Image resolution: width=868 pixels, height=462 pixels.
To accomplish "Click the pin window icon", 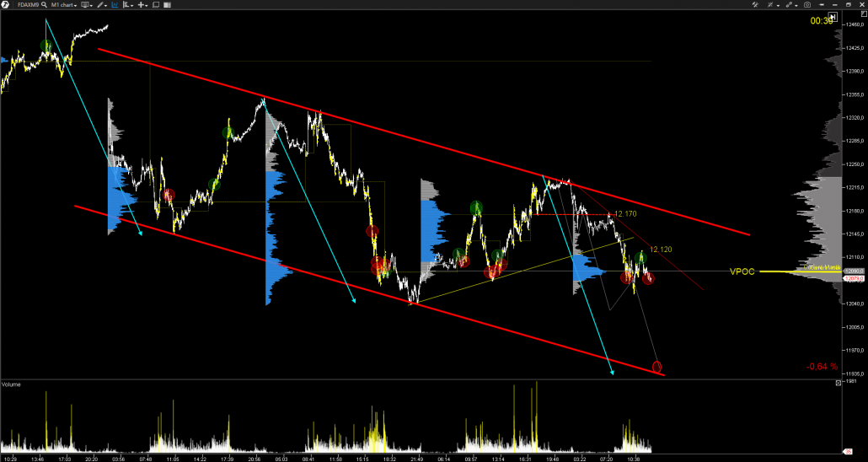I will tap(822, 5).
